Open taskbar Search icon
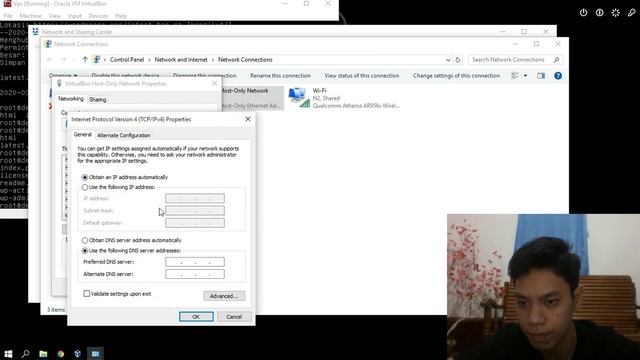Viewport: 640px width, 360px height. coord(25,353)
